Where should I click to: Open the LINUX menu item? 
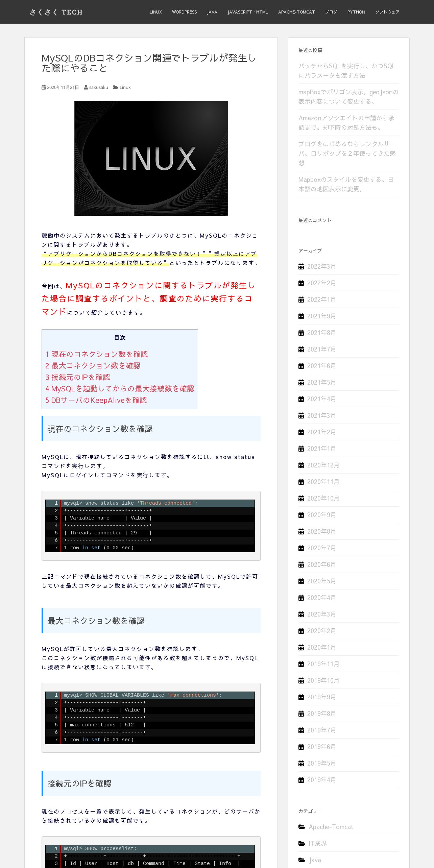coord(156,12)
